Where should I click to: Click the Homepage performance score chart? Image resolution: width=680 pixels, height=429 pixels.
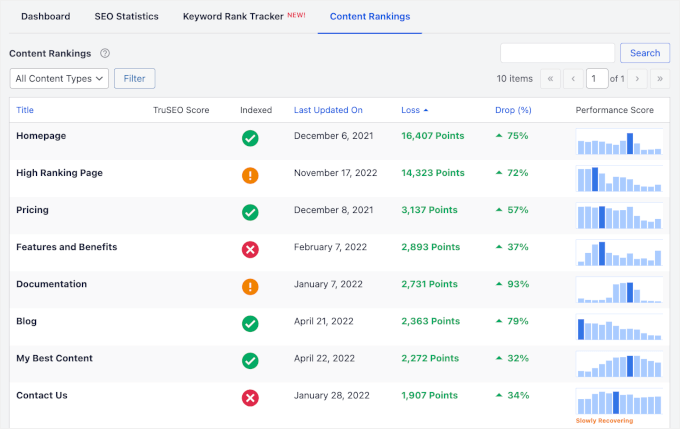point(619,142)
